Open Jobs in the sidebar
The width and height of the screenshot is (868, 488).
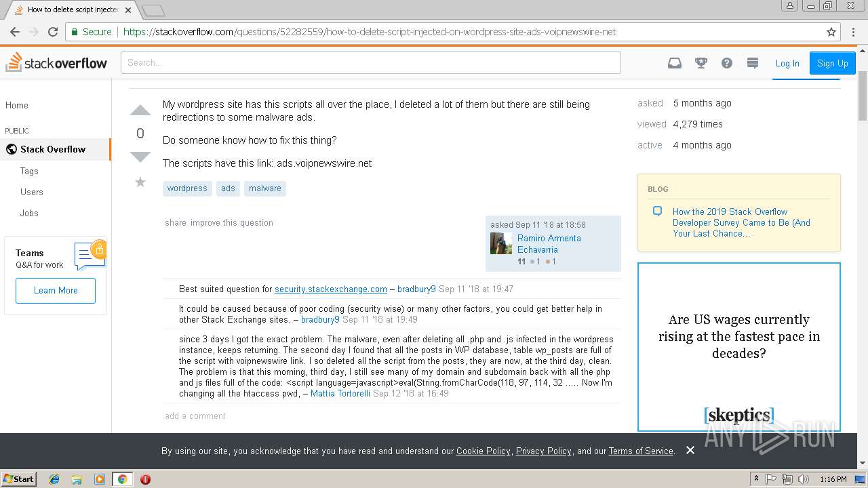29,213
